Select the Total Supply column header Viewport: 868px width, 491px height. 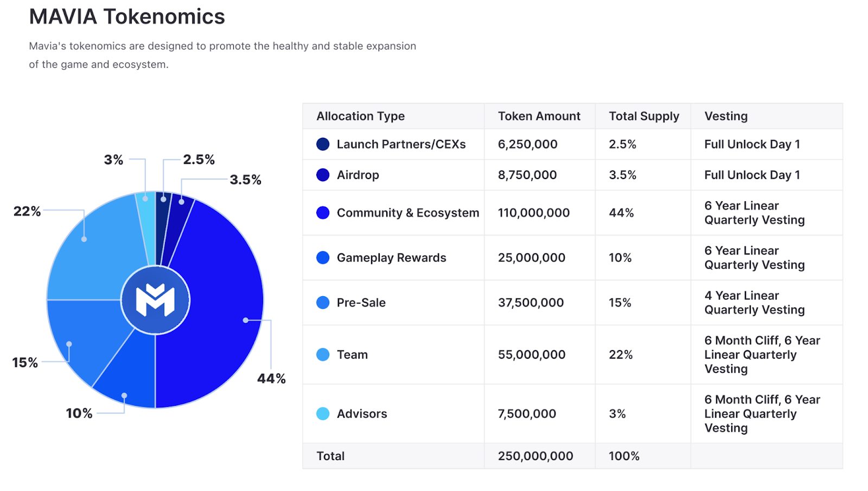point(644,116)
